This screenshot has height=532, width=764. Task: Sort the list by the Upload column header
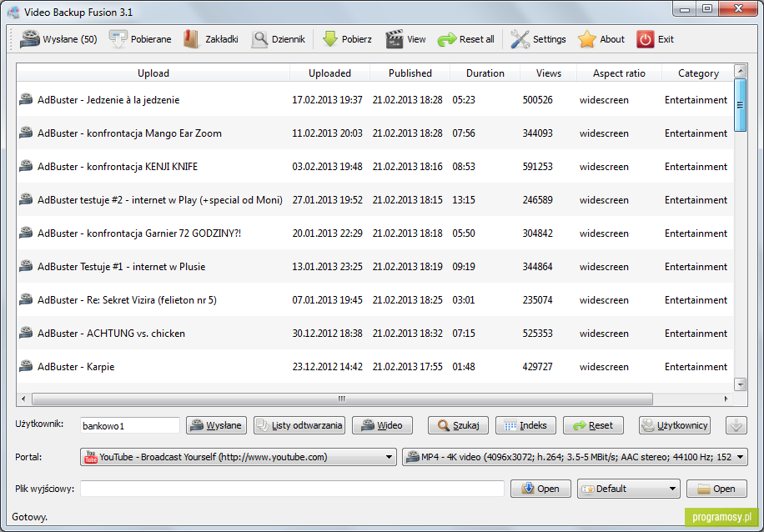point(153,73)
